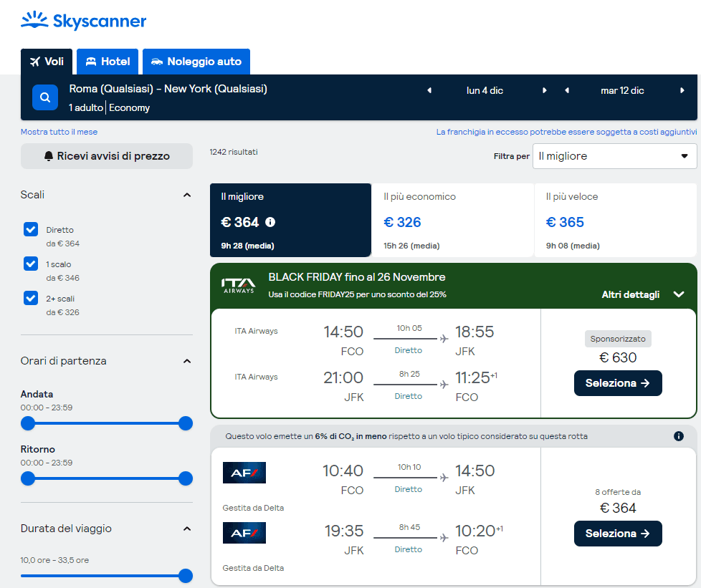
Task: Click Seleziona for the € 630 ITA flight
Action: tap(618, 383)
